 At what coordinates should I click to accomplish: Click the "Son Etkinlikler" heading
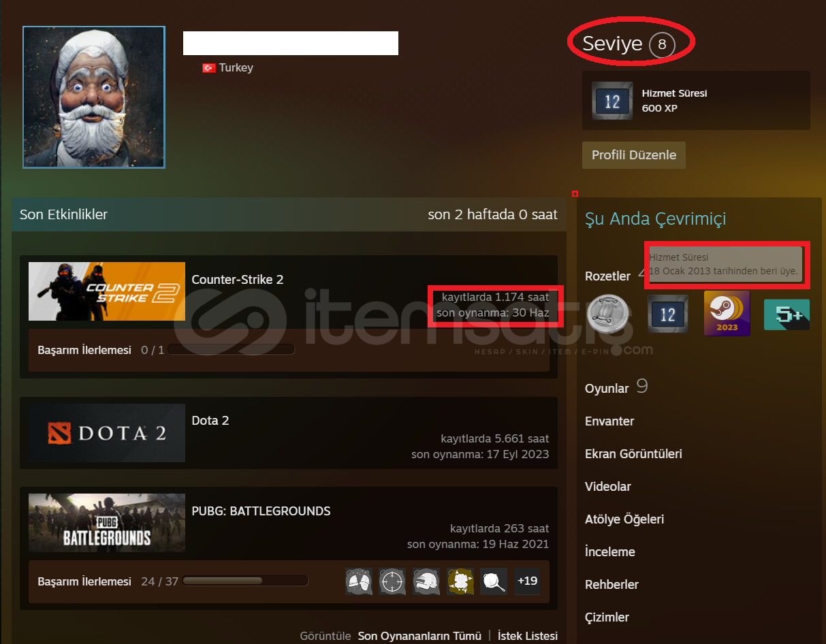(x=64, y=215)
